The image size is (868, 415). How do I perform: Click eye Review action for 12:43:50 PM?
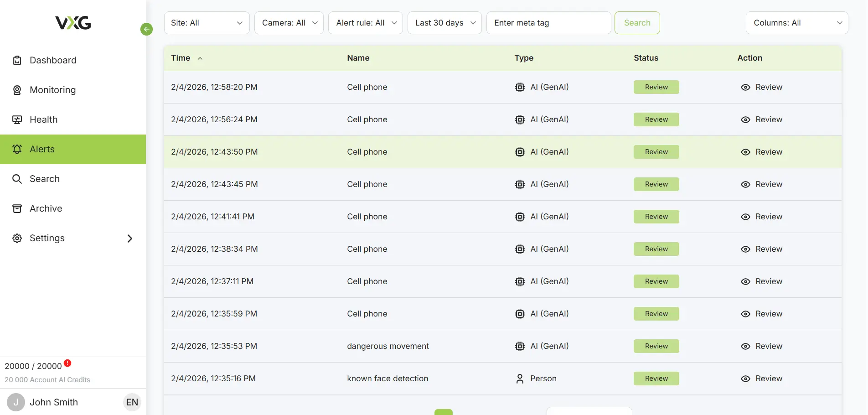[x=761, y=152]
